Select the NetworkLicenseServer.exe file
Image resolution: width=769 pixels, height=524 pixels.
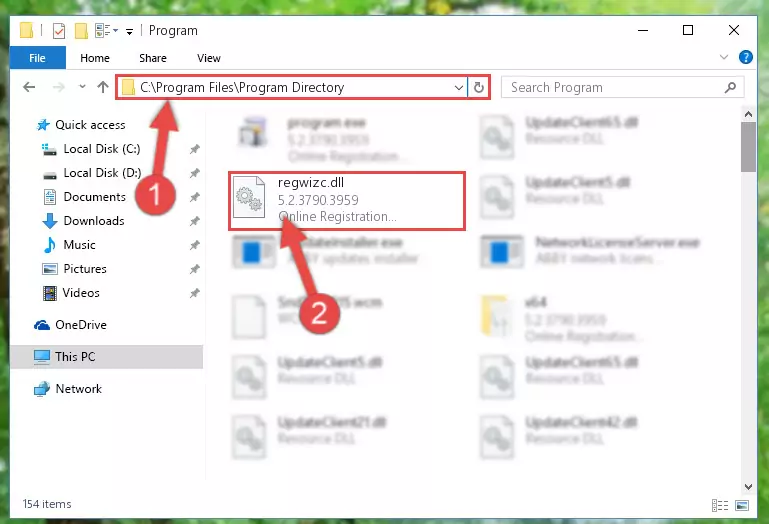[591, 251]
